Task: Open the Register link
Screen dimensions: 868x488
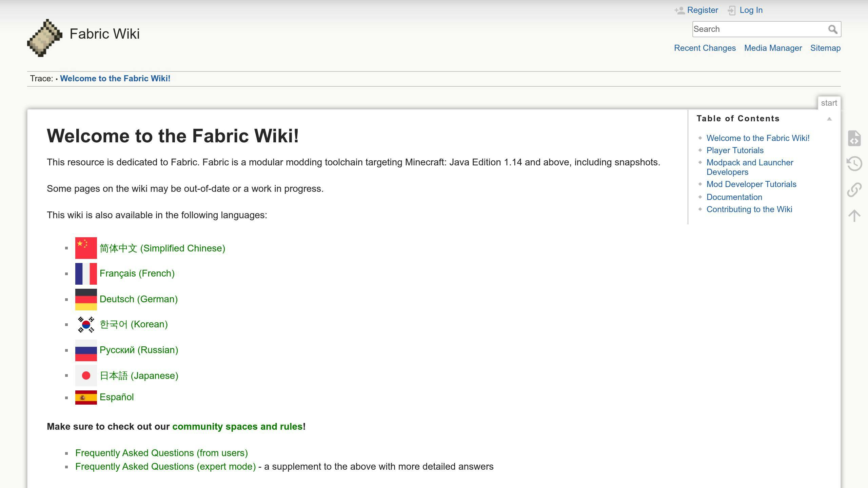Action: (x=703, y=10)
